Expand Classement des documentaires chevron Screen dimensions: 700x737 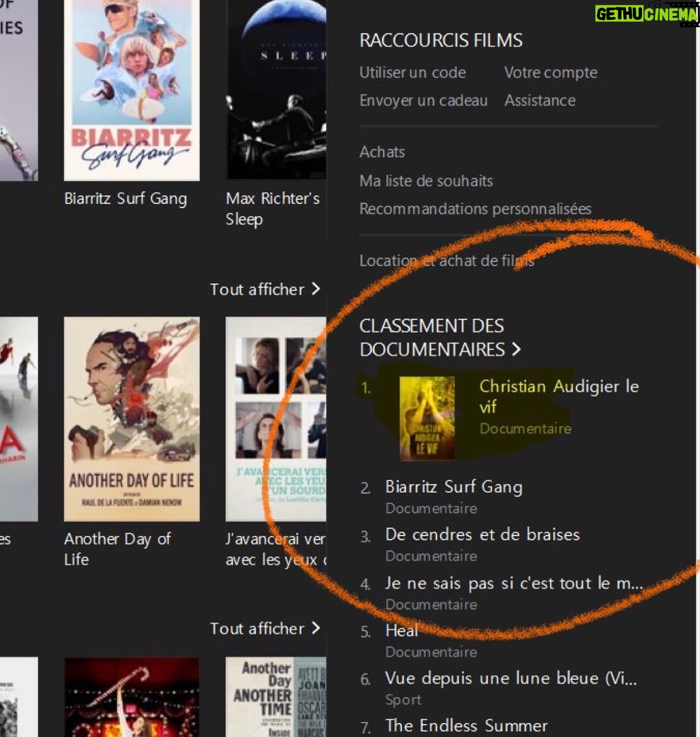pos(516,349)
